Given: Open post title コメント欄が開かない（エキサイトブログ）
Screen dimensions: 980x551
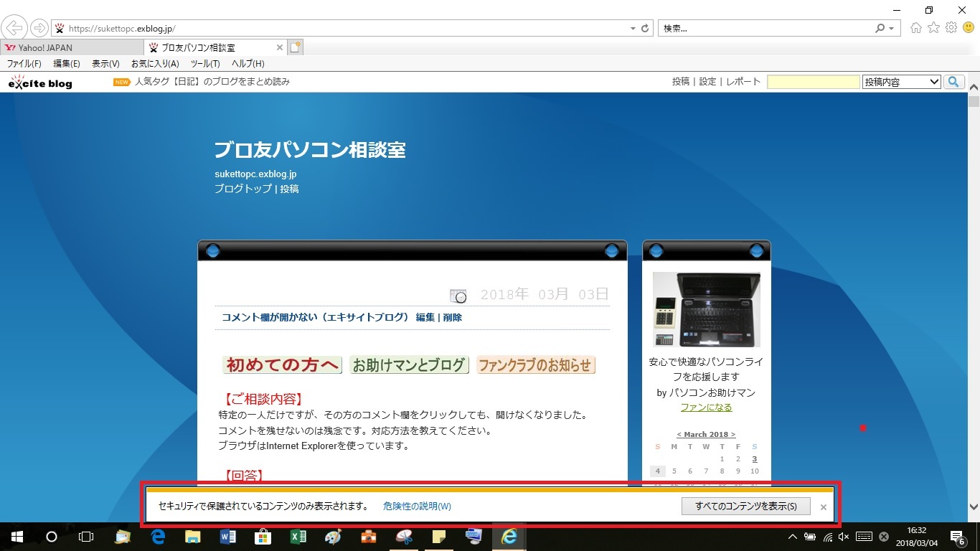Looking at the screenshot, I should click(x=315, y=317).
